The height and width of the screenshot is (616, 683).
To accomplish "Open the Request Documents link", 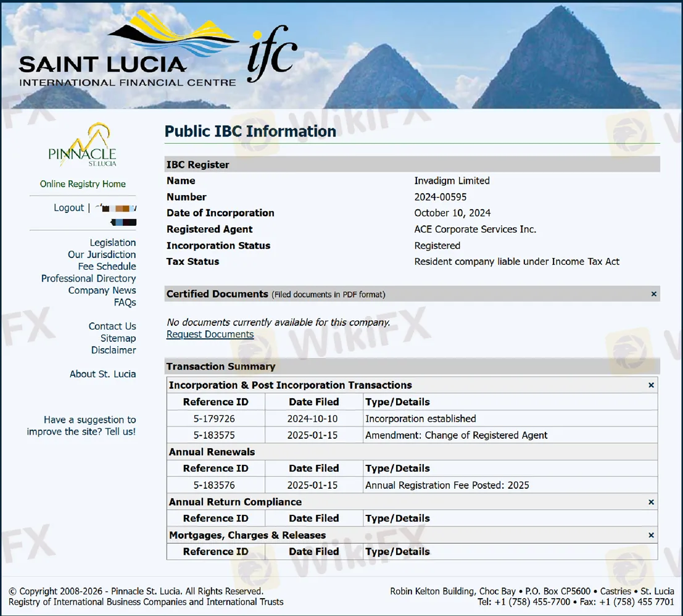I will (210, 335).
